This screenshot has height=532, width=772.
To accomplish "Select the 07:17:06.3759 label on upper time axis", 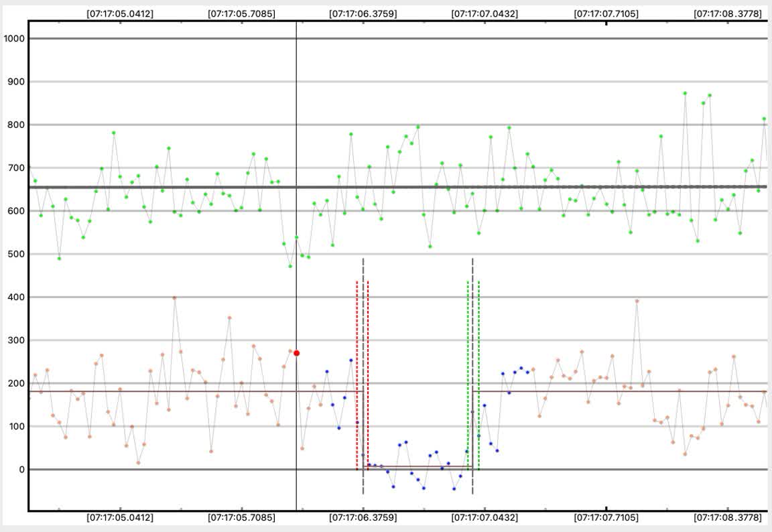I will 363,13.
